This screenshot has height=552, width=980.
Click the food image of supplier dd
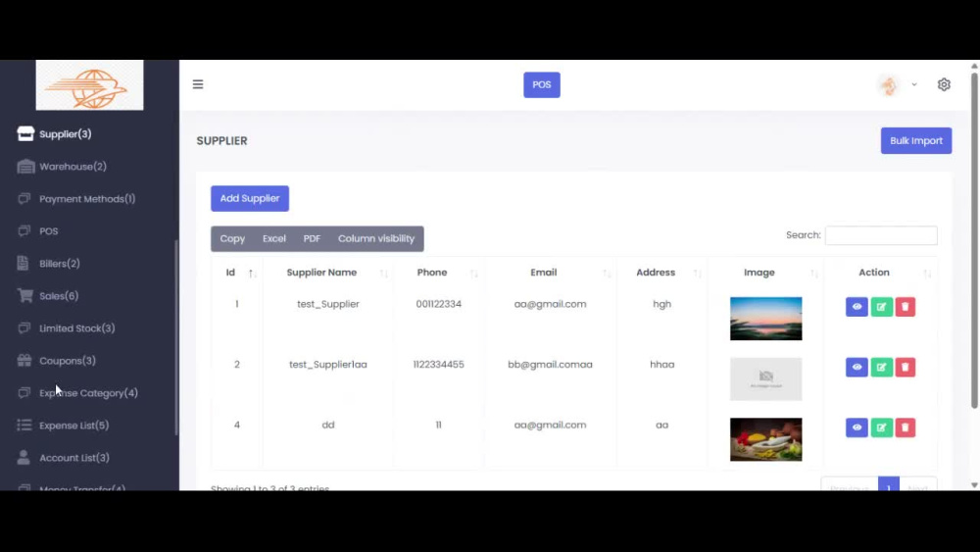point(765,439)
